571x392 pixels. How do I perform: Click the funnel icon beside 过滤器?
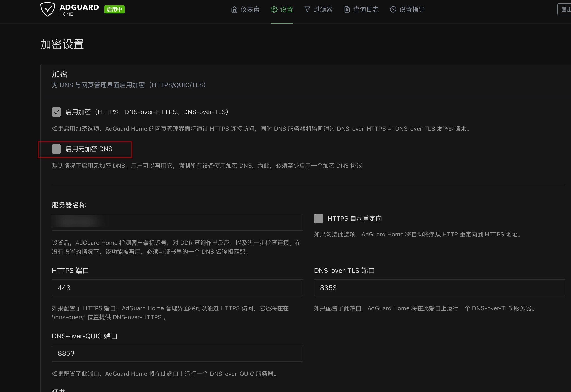(307, 10)
